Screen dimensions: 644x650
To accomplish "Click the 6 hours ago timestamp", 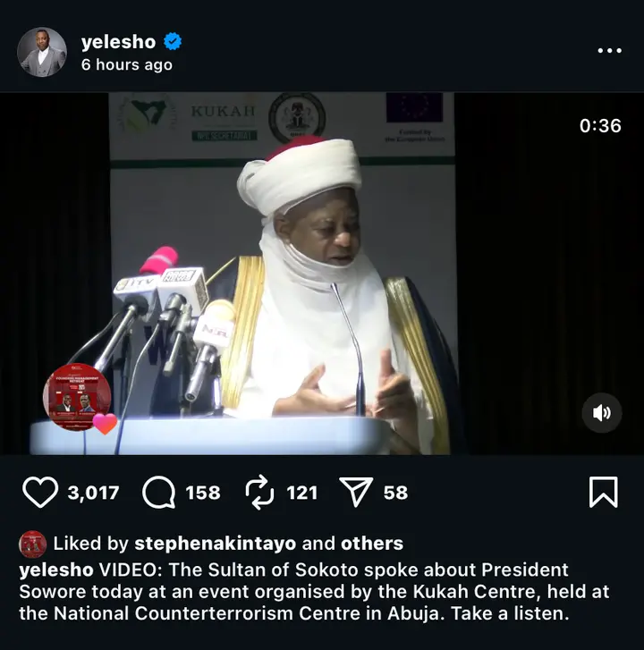I will [x=126, y=64].
